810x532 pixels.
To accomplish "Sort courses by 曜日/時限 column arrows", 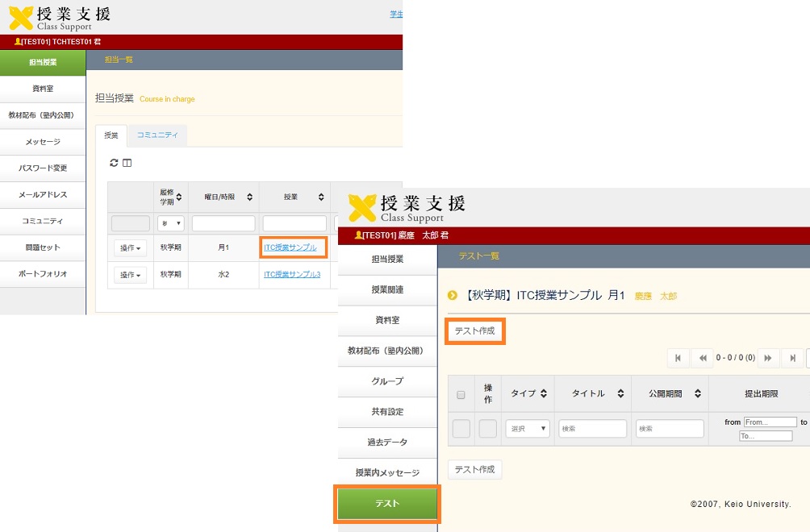I will (x=249, y=197).
